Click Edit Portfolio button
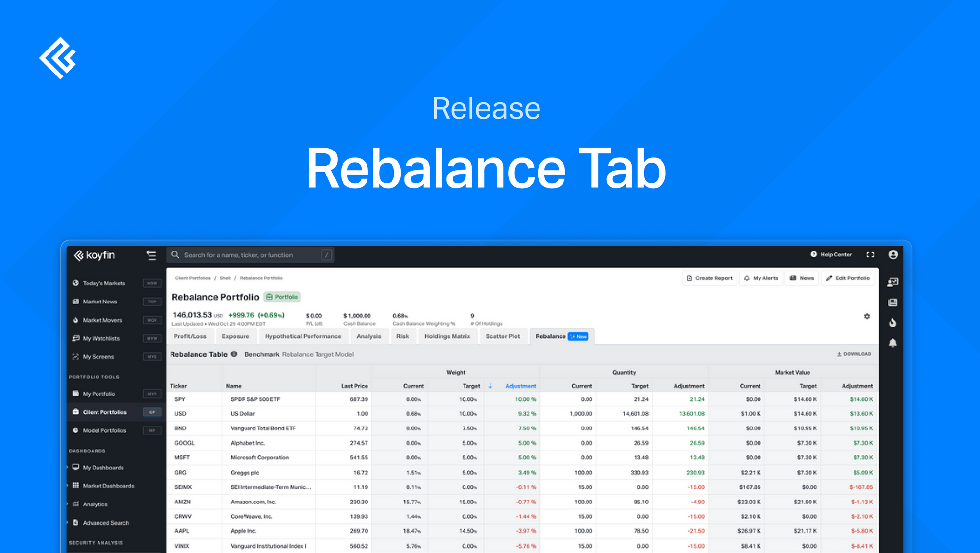 pyautogui.click(x=848, y=278)
